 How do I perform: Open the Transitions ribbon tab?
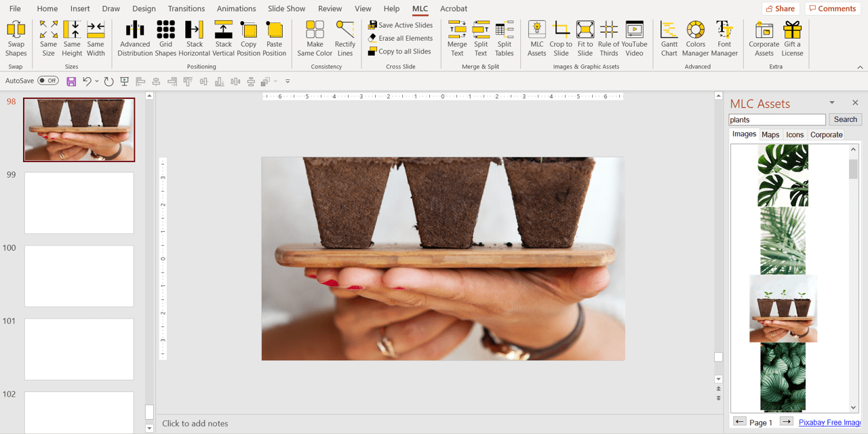(186, 9)
